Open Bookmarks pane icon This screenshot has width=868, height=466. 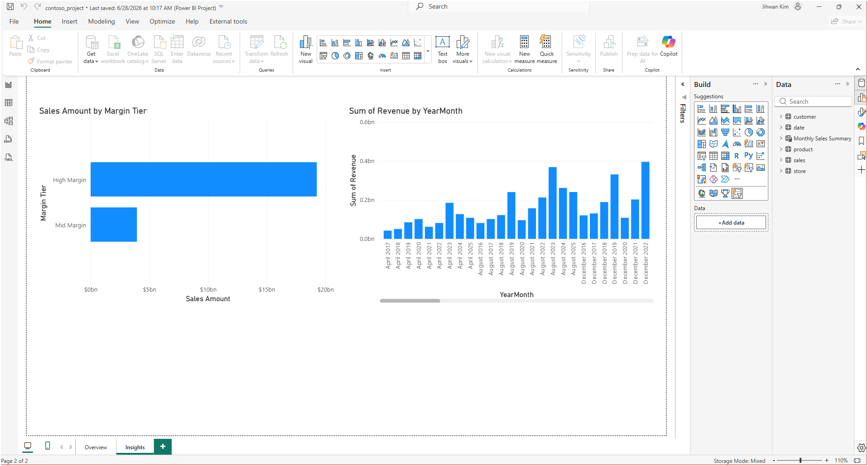862,141
